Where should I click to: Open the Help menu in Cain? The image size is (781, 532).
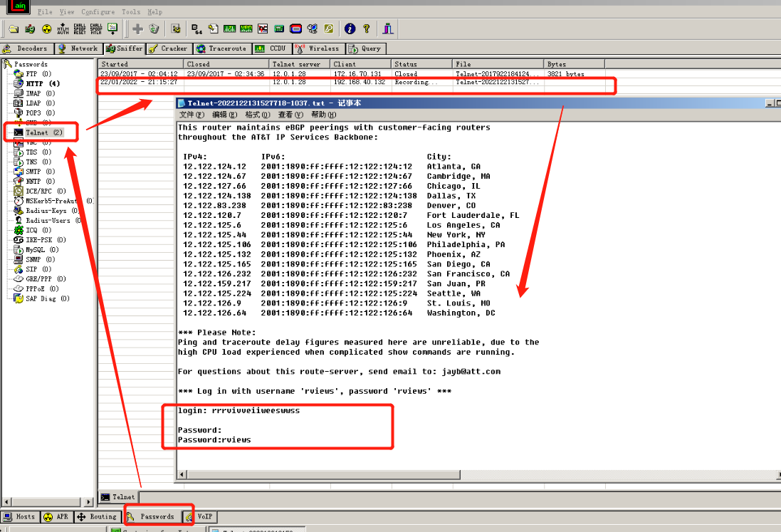(x=155, y=12)
